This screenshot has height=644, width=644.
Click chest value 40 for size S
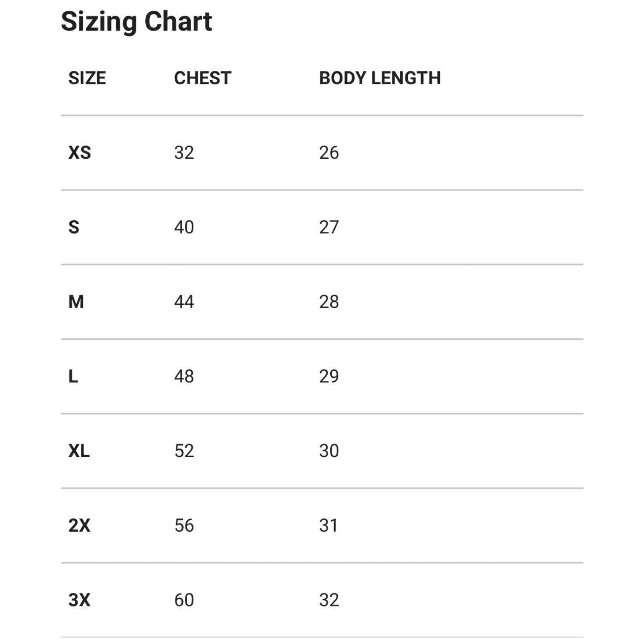[184, 227]
